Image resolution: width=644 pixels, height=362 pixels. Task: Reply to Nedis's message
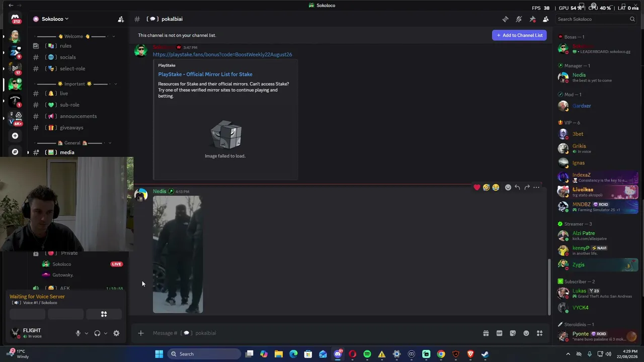[x=517, y=188]
